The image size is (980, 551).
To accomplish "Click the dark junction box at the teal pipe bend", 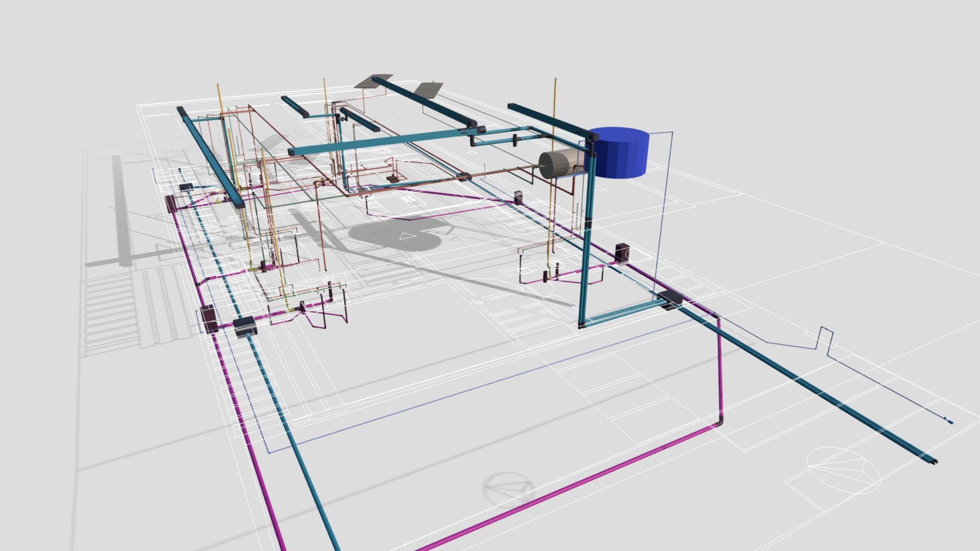I will pos(670,299).
